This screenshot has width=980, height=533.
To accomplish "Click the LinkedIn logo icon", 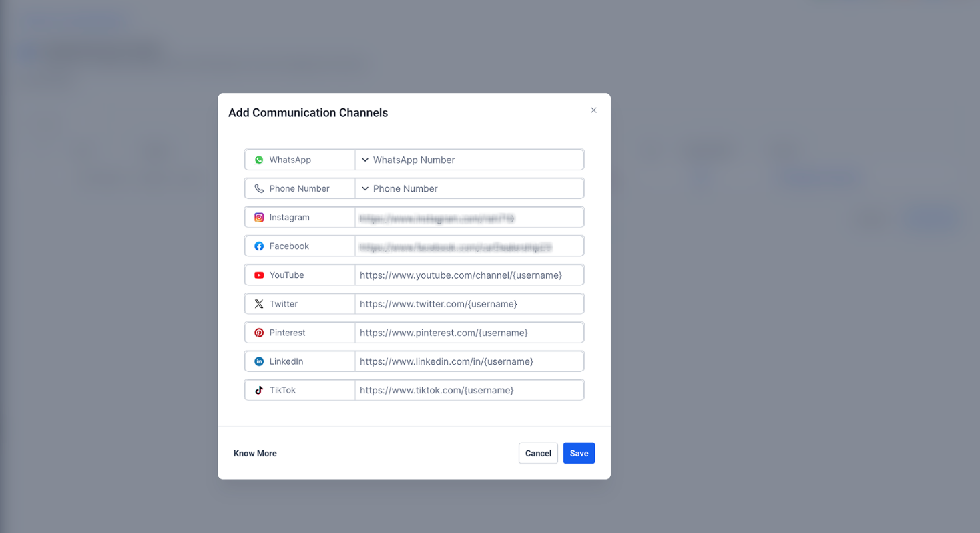I will 259,361.
